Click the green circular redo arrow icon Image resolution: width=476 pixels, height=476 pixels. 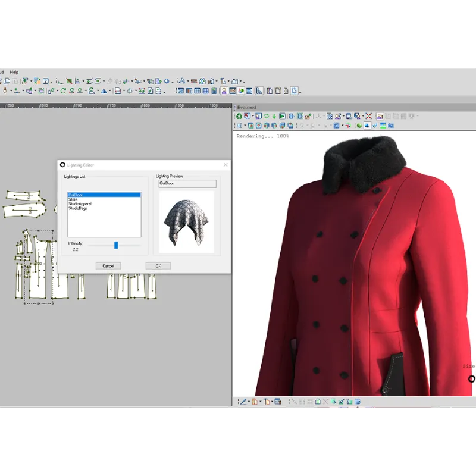coord(63,91)
